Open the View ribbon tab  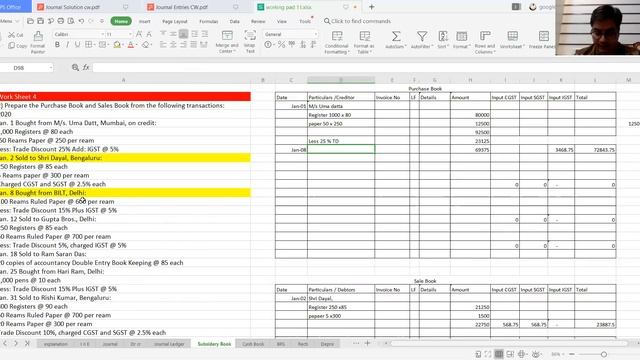pyautogui.click(x=282, y=21)
